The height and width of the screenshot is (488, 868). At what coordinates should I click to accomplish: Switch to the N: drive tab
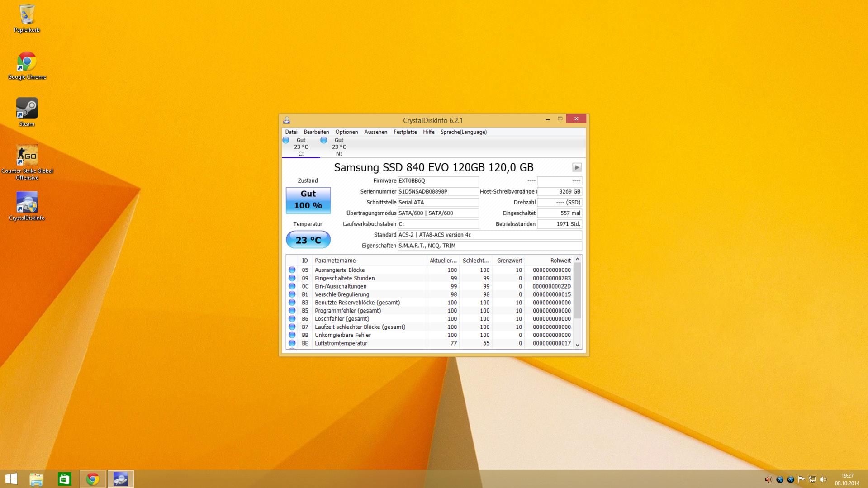tap(339, 147)
